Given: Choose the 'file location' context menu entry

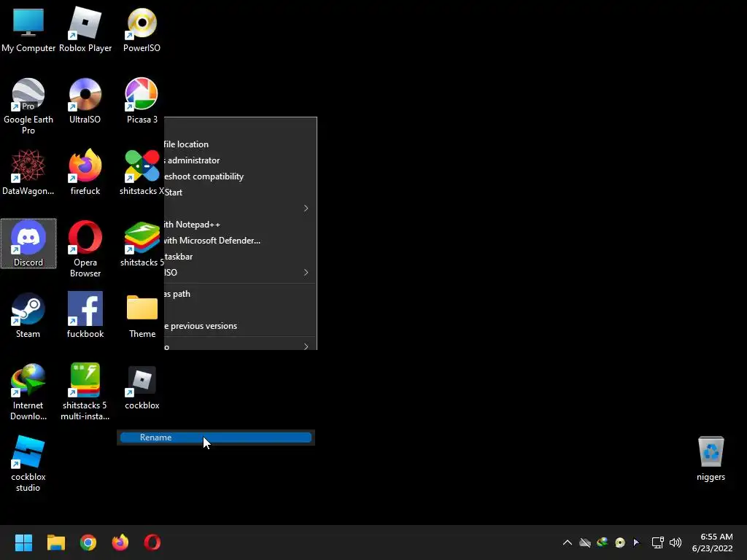Looking at the screenshot, I should point(240,144).
